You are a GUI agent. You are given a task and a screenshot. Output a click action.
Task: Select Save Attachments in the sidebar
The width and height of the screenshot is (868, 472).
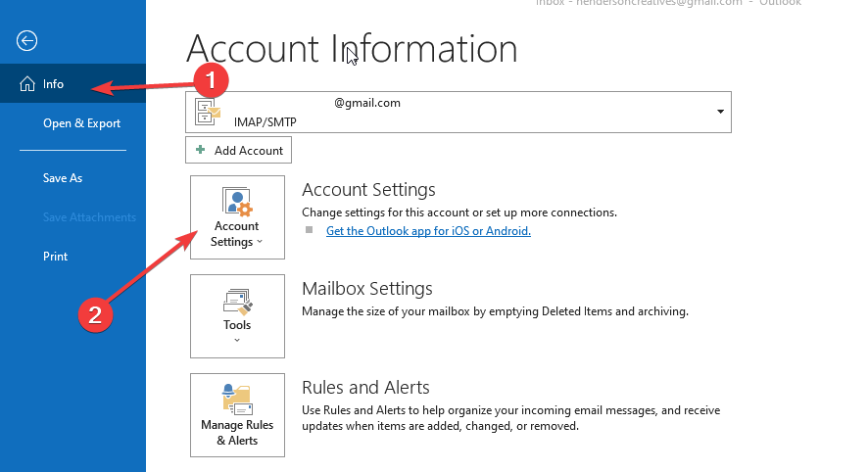[x=89, y=217]
